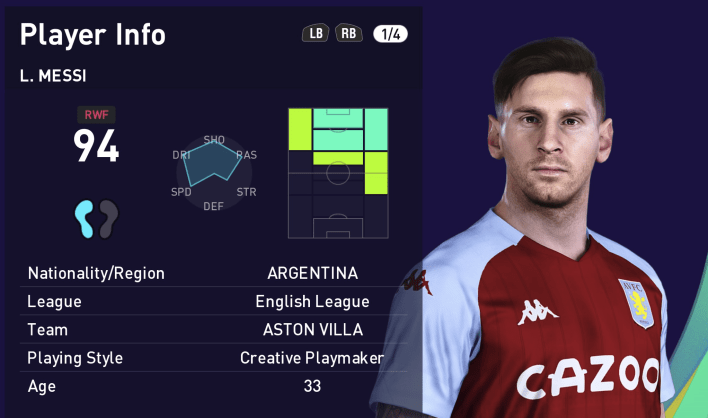Click the hexagonal ability radar chart
Screen dimensions: 708x418
click(214, 173)
